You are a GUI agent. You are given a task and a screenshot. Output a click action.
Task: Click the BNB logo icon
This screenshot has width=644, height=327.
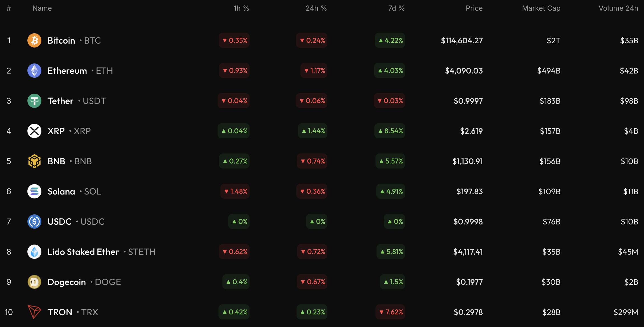pyautogui.click(x=34, y=161)
